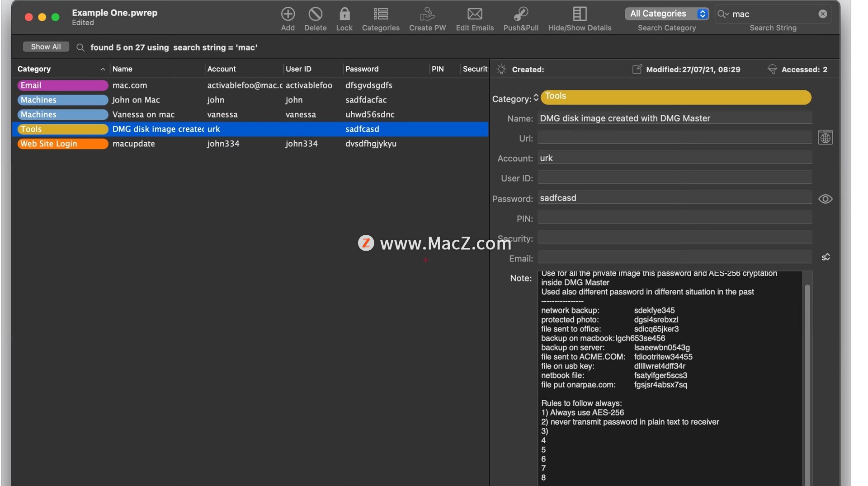The height and width of the screenshot is (486, 868).
Task: Sort by the Name column header
Action: coord(157,69)
